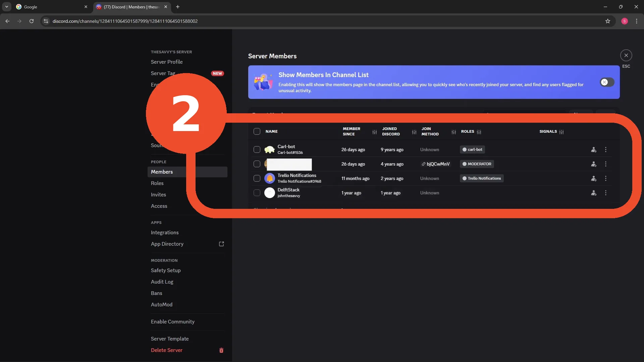Open member profile icon for Trello Notifications row
644x362 pixels.
pyautogui.click(x=594, y=179)
